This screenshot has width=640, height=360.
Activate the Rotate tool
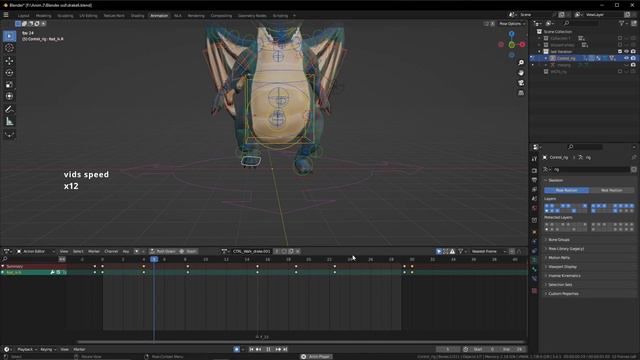(x=9, y=73)
